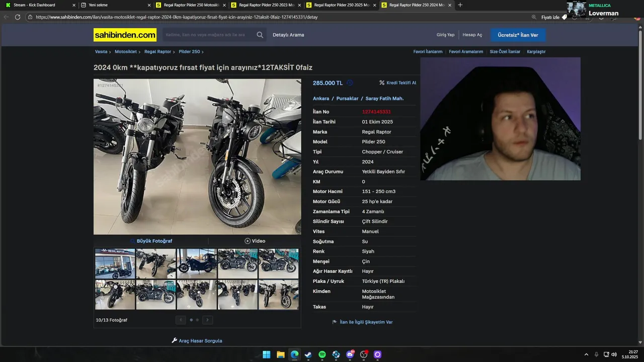Click the page vertical scrollbar
644x362 pixels.
[x=640, y=85]
